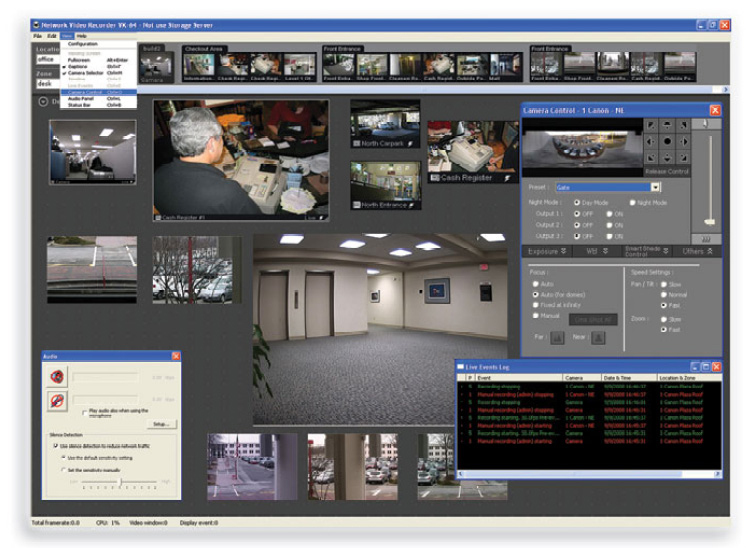Click the Release Control button

point(667,172)
